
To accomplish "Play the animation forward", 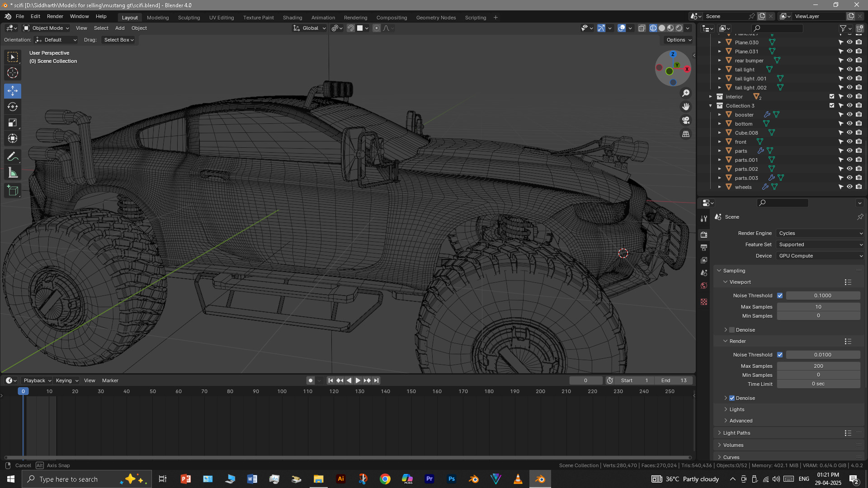I will click(358, 380).
